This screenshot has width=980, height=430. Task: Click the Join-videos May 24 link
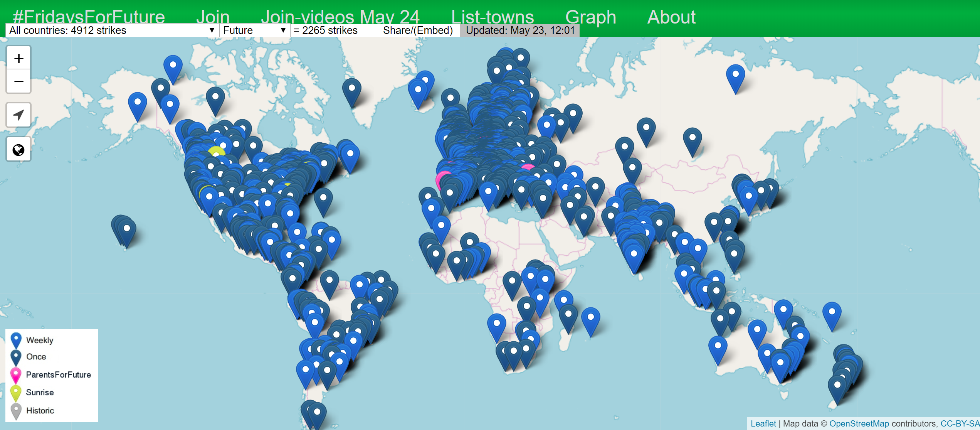(340, 17)
